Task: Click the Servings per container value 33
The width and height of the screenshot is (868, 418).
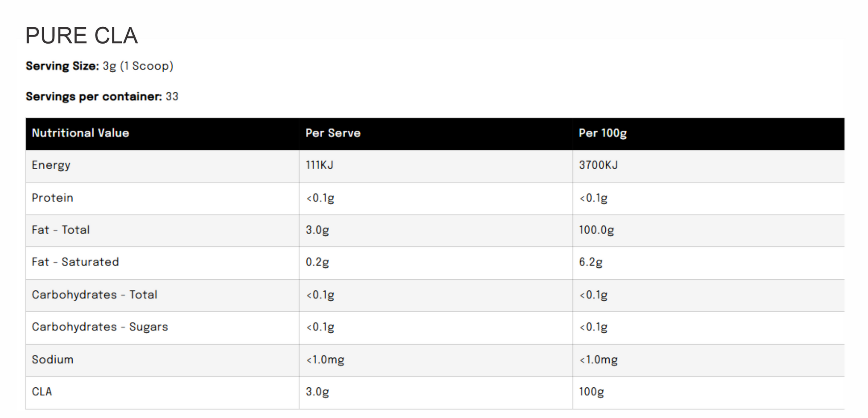Action: coord(172,96)
